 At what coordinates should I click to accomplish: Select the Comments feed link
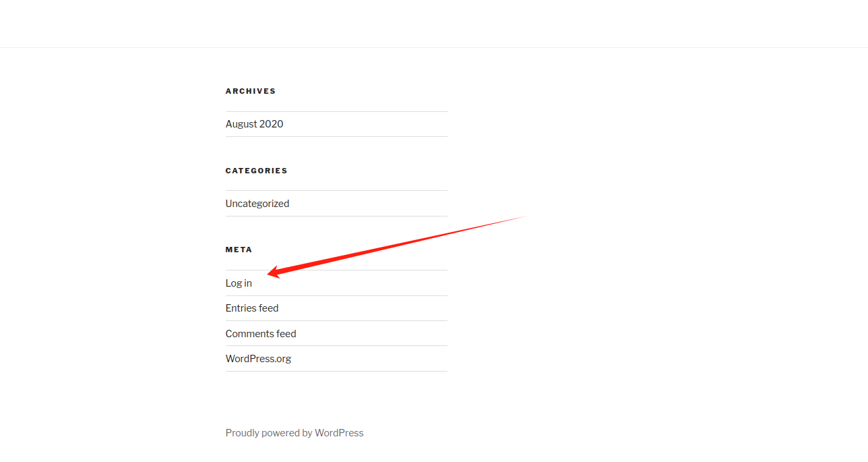(260, 334)
